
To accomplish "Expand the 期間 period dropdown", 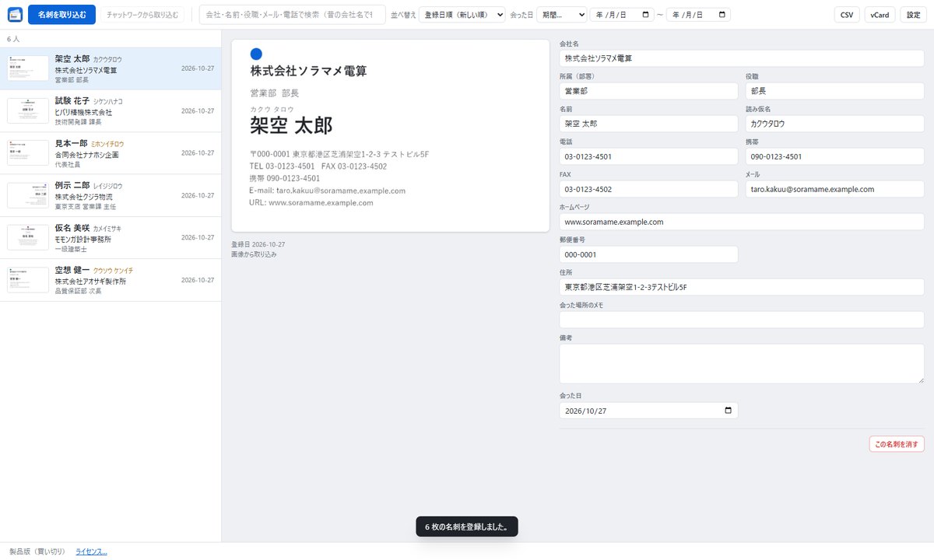I will pos(561,15).
